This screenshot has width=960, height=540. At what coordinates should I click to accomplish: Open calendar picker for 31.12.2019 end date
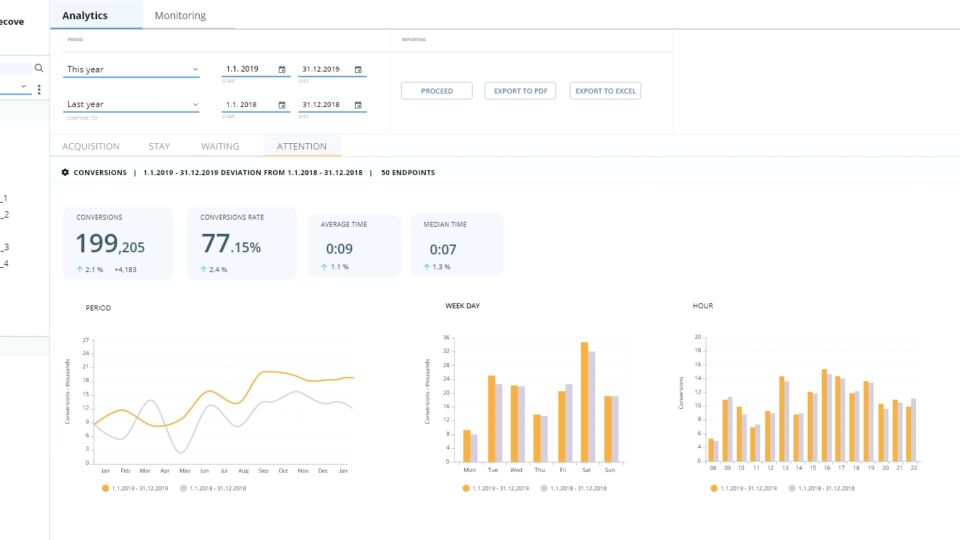(x=358, y=70)
